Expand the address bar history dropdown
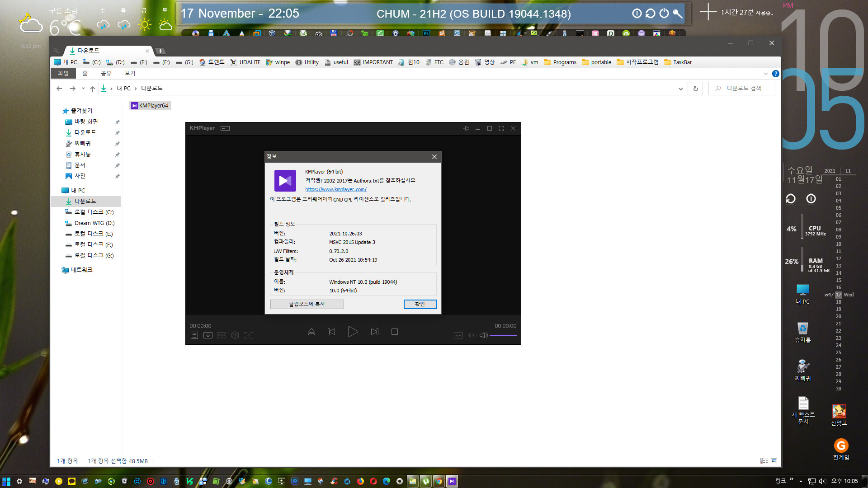868x488 pixels. [680, 89]
